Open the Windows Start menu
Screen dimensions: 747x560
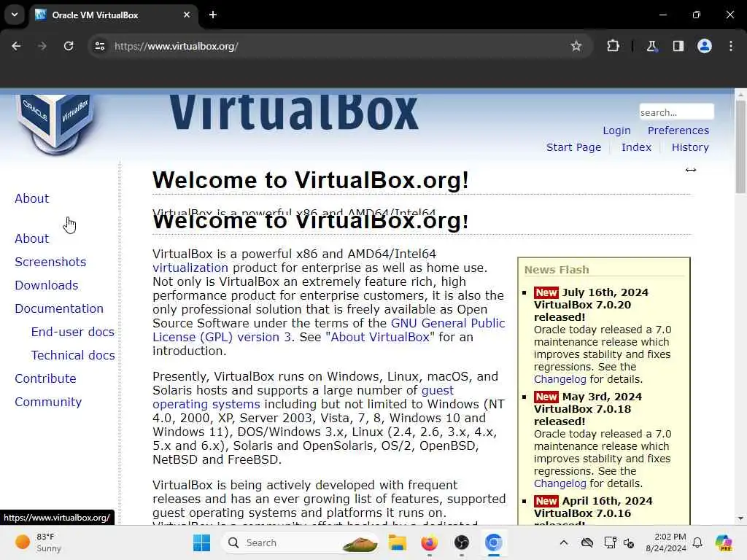[201, 542]
